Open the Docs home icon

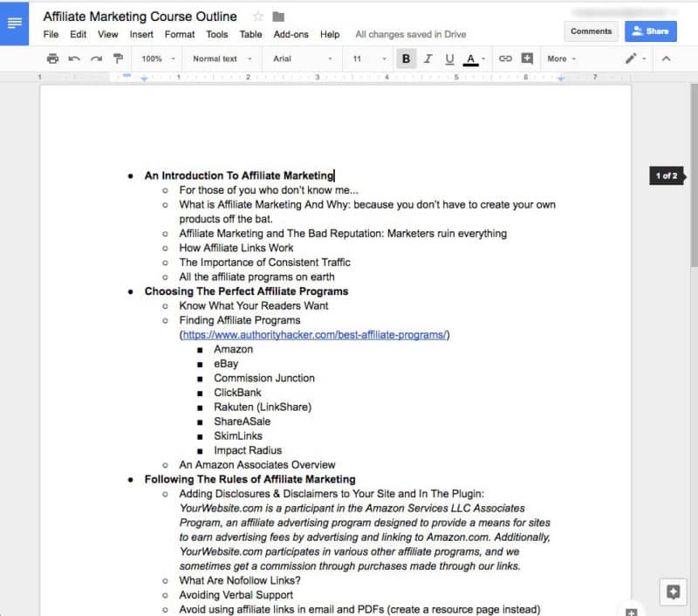[x=14, y=24]
